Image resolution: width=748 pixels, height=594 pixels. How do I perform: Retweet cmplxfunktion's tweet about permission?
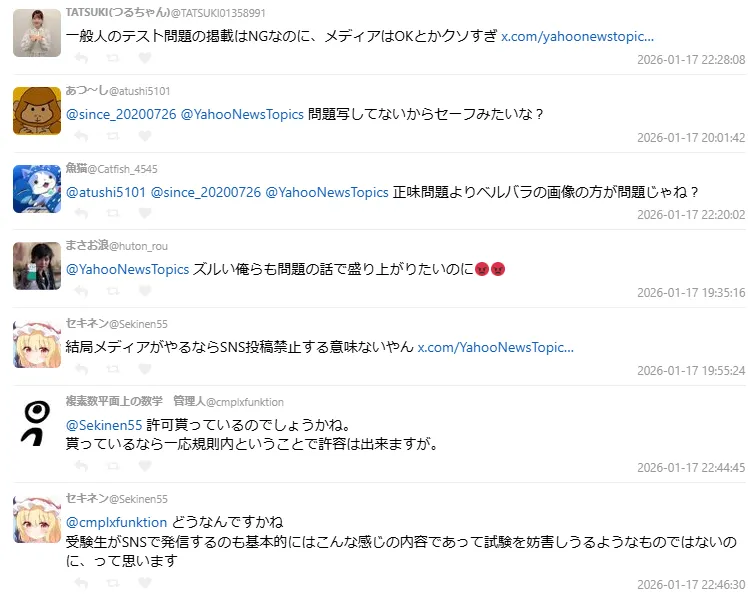click(x=113, y=466)
